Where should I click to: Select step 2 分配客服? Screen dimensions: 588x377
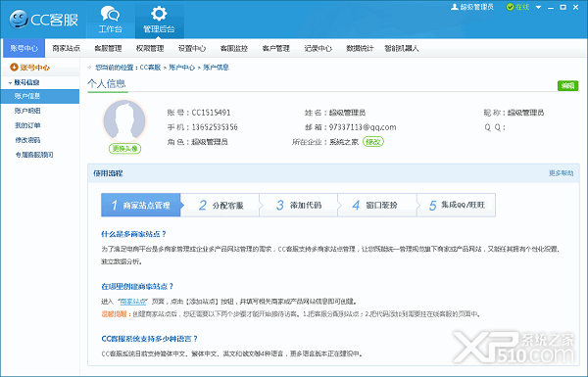point(220,205)
